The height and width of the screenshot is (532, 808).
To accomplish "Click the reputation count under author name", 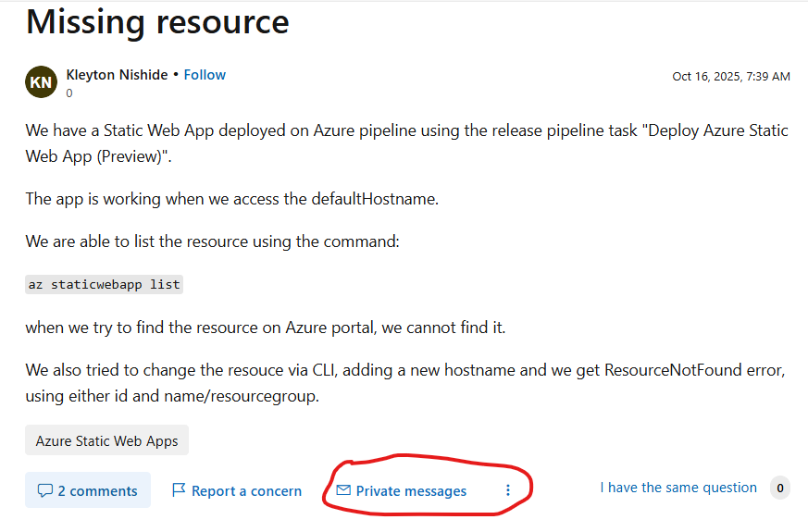I will coord(69,93).
